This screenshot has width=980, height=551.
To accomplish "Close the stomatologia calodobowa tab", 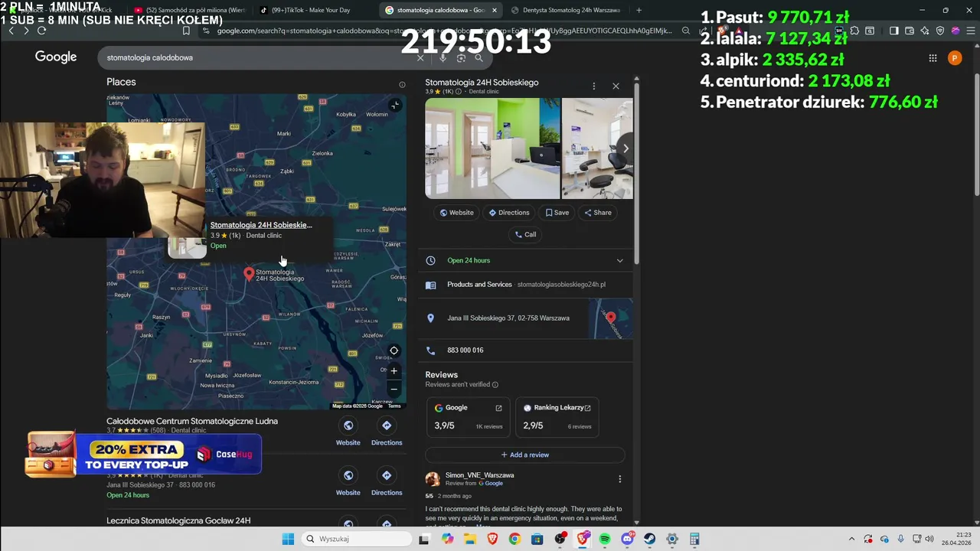I will [495, 10].
